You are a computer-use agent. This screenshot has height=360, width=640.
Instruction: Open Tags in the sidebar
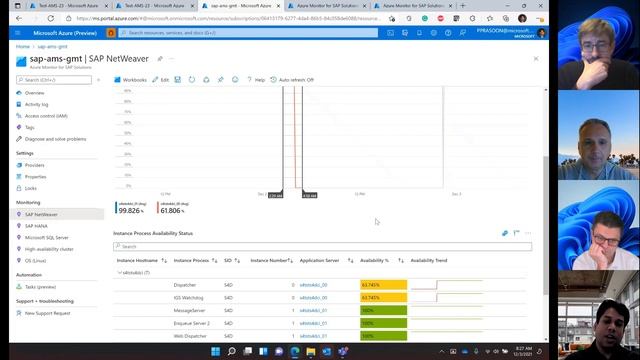click(x=29, y=127)
